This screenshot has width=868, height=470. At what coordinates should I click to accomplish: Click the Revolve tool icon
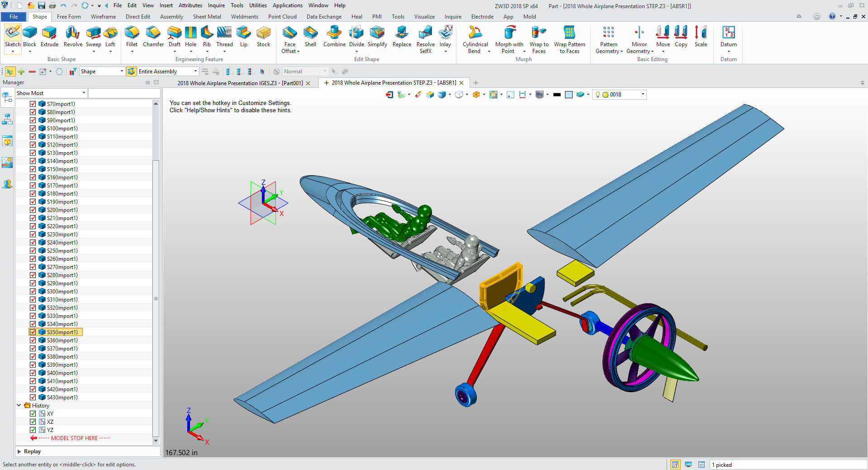point(73,36)
